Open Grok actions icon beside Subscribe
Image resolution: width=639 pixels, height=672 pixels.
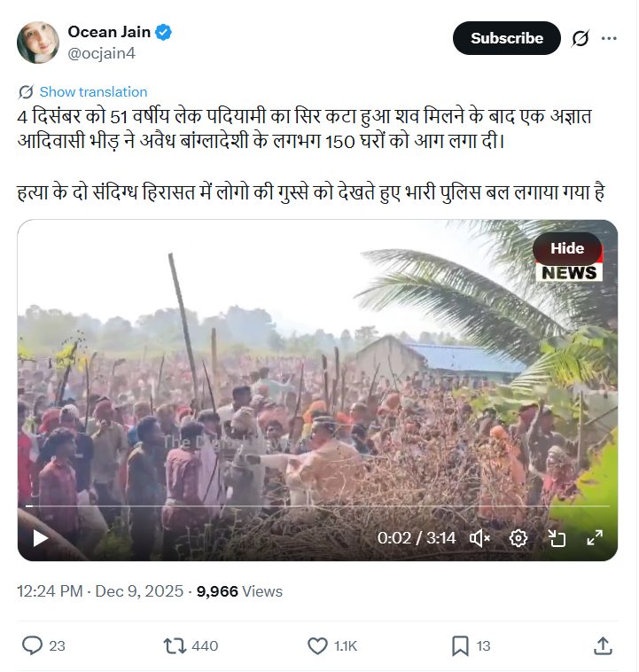581,38
